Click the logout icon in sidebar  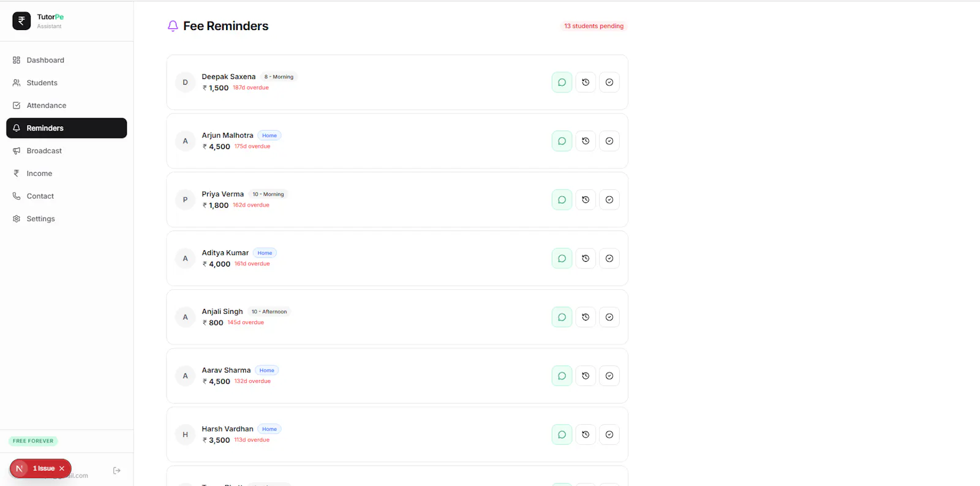117,471
